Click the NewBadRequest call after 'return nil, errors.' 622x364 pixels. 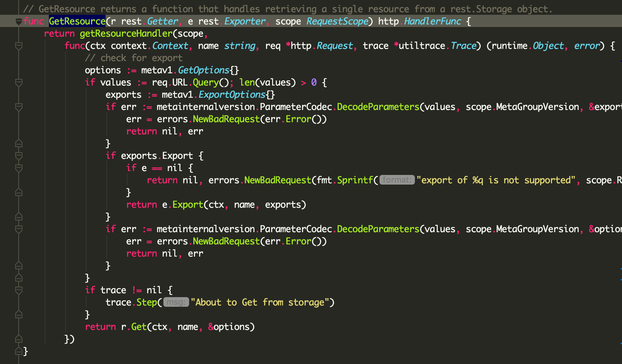pos(278,180)
